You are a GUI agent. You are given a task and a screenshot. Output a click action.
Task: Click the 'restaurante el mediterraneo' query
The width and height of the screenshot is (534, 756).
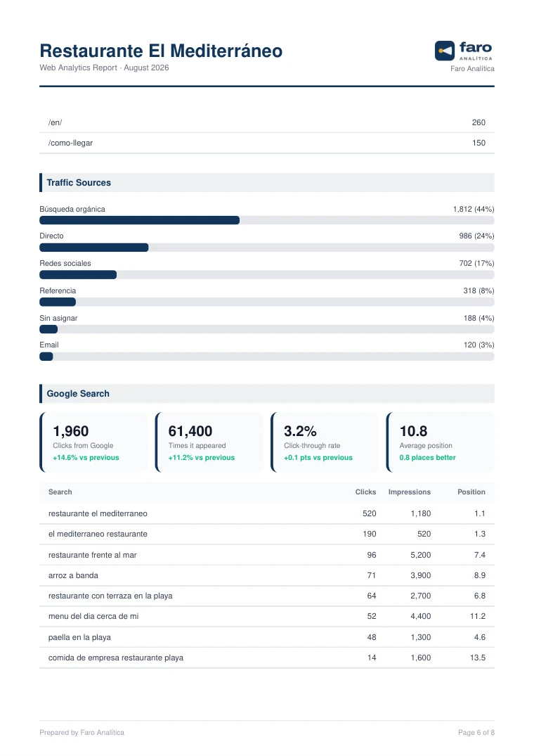tap(98, 513)
